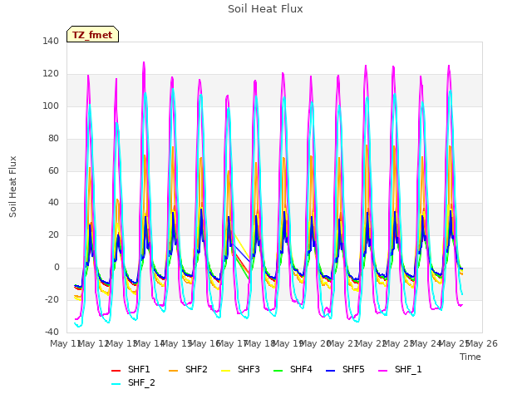532x399 pixels.
Task: Click the 80 y-axis tick label
Action: tap(53, 139)
